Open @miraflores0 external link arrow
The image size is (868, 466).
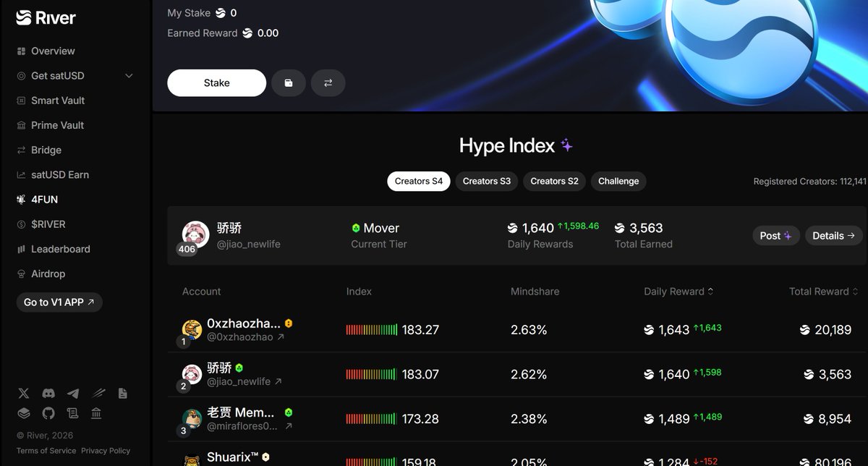point(289,426)
